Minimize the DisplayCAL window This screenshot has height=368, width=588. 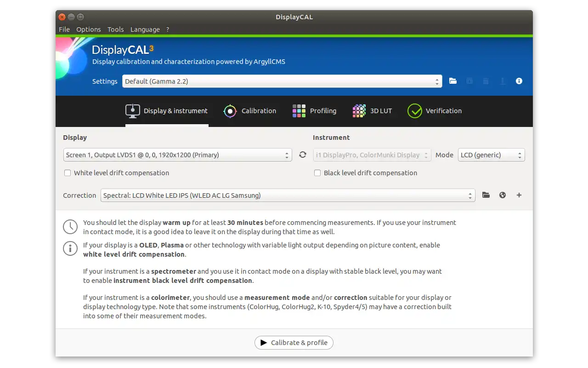coord(71,17)
